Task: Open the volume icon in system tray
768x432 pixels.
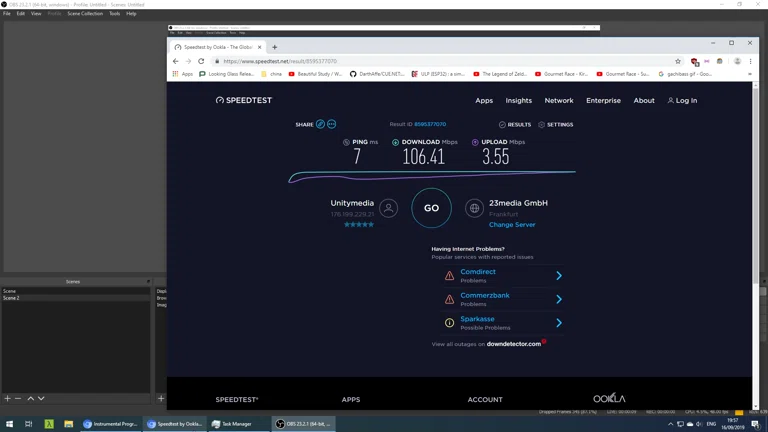Action: pyautogui.click(x=698, y=424)
